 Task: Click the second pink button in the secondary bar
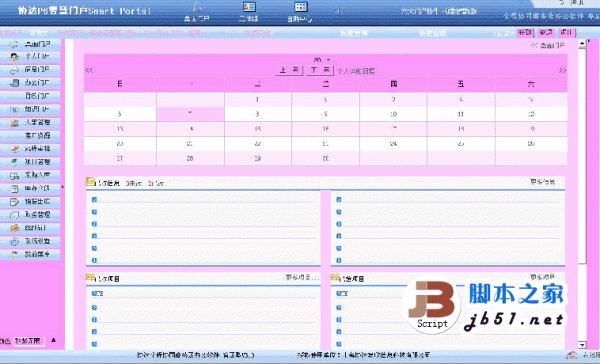[545, 33]
